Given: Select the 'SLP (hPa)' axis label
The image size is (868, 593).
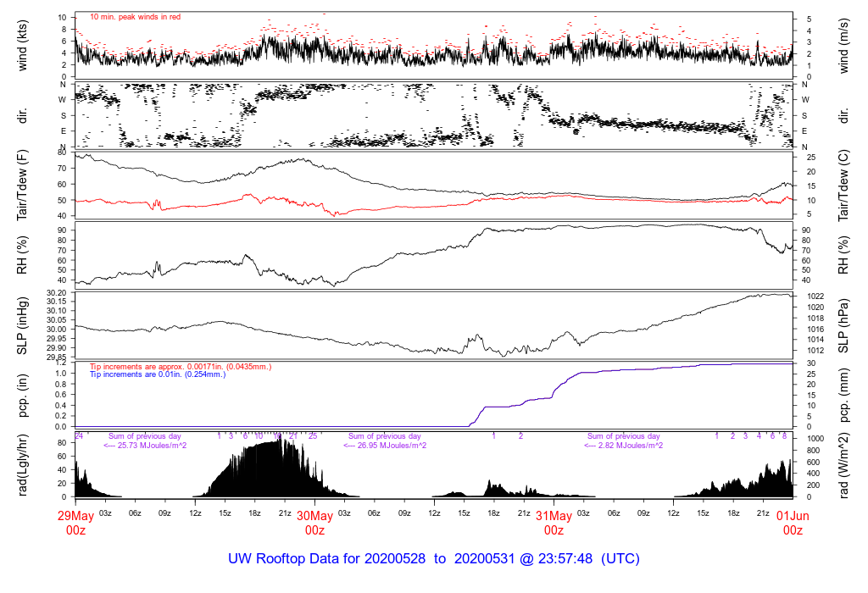Looking at the screenshot, I should (843, 326).
